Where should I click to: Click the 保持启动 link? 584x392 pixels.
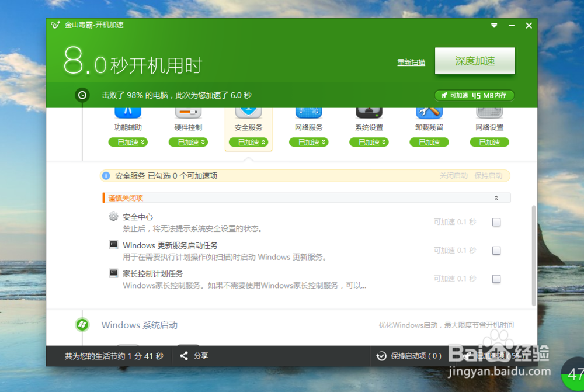488,175
